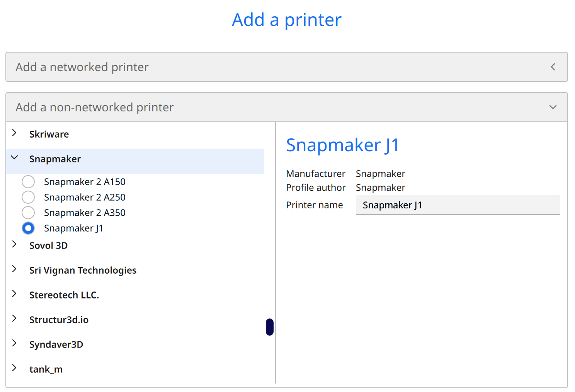Click the Manufacturer label
The image size is (575, 392).
click(x=316, y=174)
